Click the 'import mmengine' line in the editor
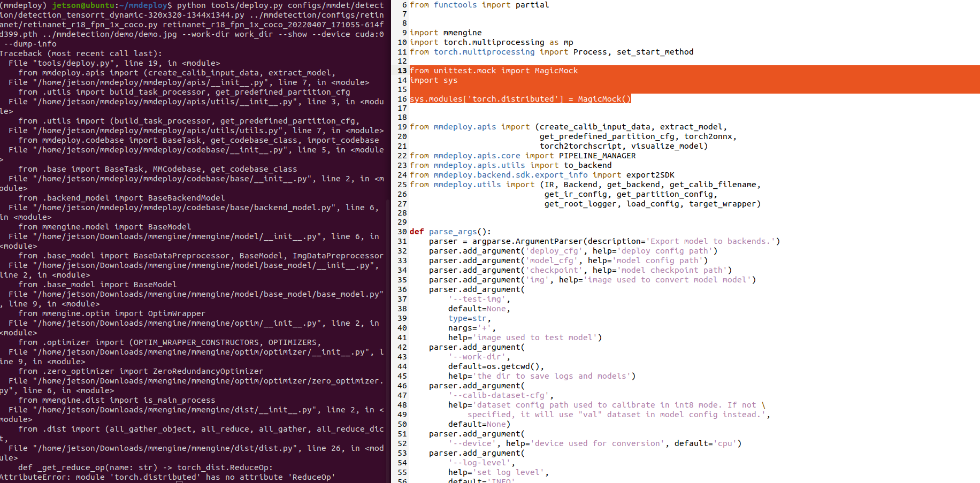Screen dimensions: 980x483 tap(446, 33)
